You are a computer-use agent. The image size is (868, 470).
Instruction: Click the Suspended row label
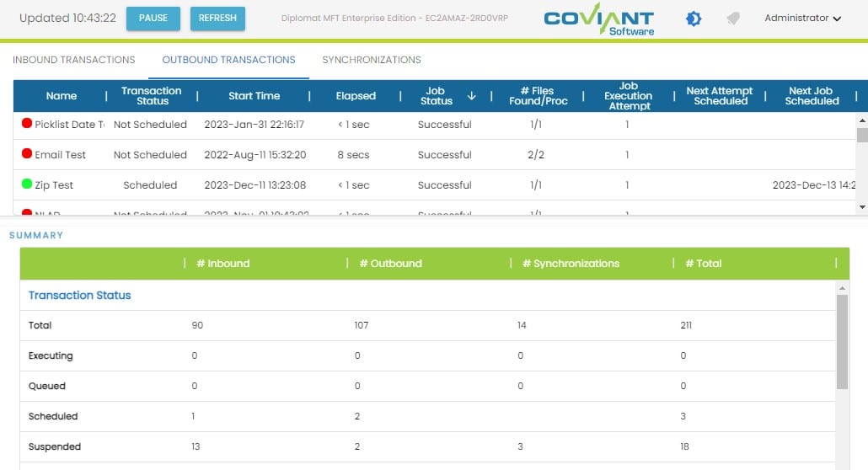[x=54, y=446]
